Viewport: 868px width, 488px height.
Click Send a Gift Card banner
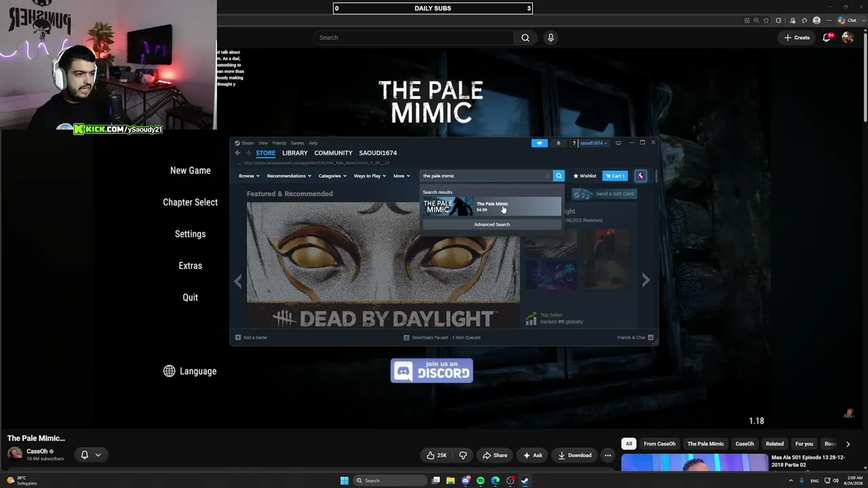(x=604, y=194)
